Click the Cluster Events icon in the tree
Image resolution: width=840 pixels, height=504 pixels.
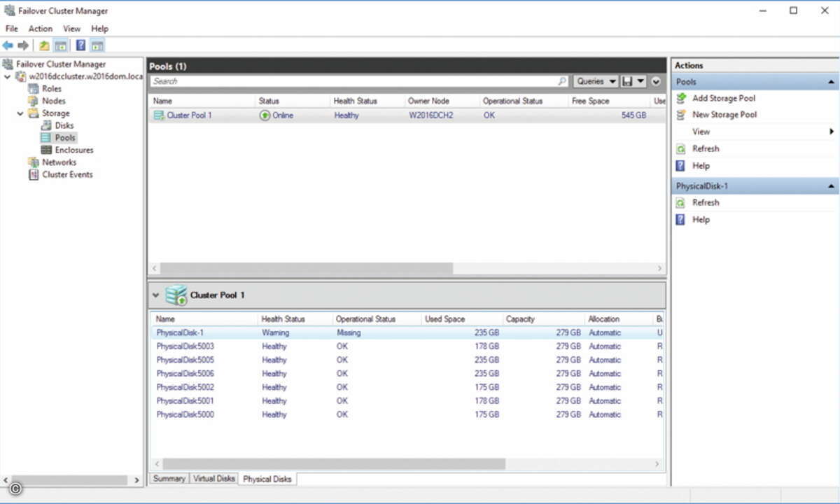[x=33, y=174]
